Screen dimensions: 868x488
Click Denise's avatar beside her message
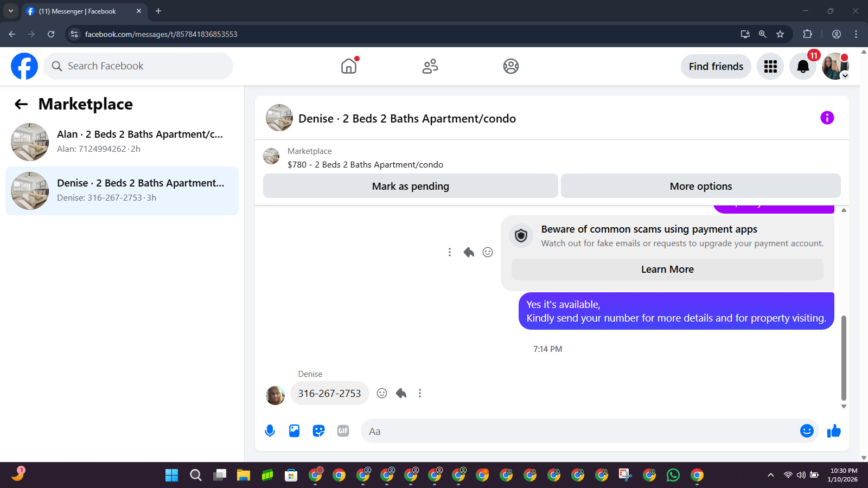(x=275, y=395)
